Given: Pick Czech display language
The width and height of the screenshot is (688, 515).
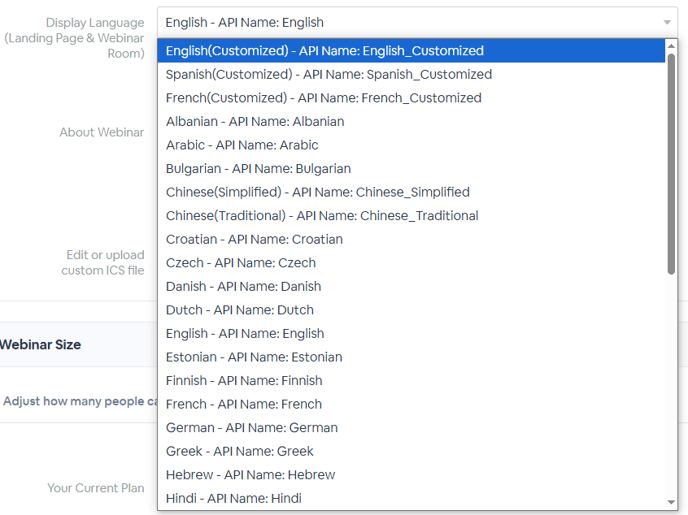Looking at the screenshot, I should tap(411, 263).
